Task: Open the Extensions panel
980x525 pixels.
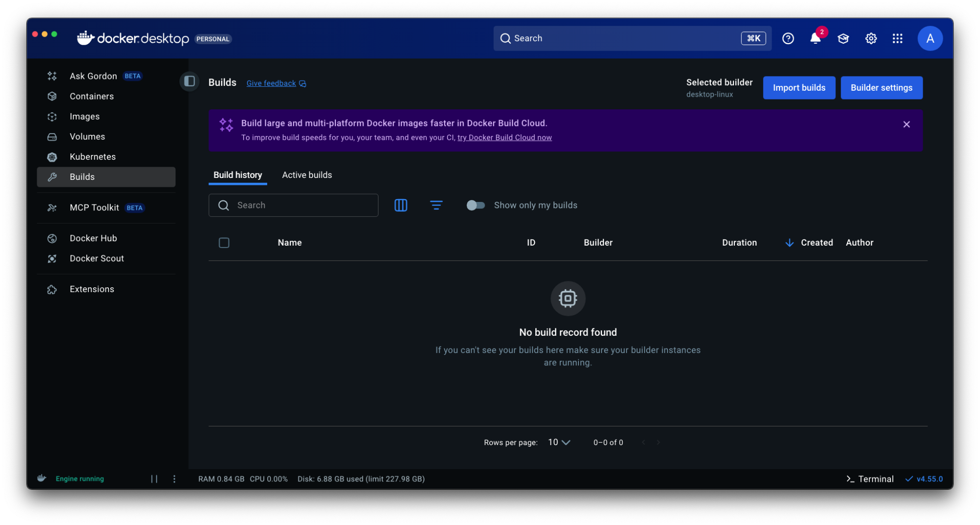Action: (92, 289)
